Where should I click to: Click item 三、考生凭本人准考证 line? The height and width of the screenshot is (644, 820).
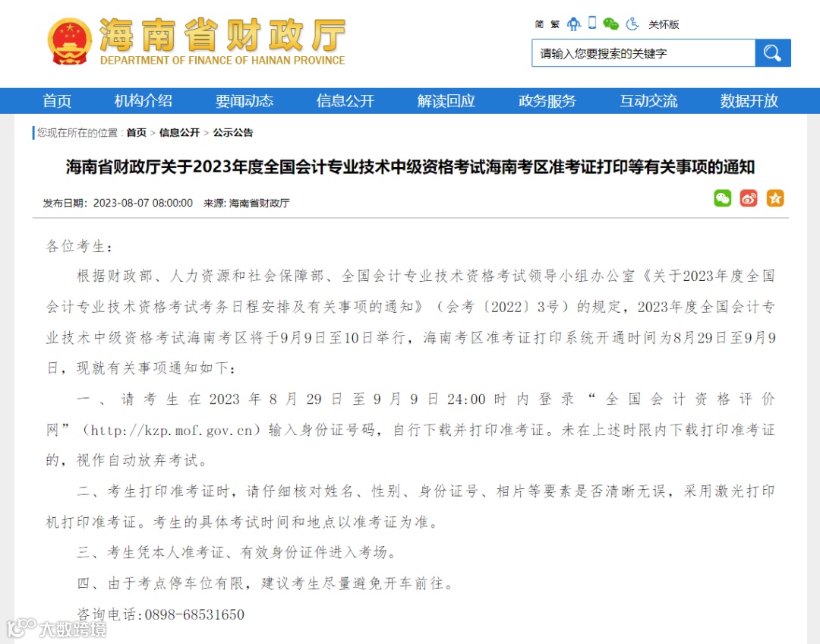pyautogui.click(x=238, y=552)
